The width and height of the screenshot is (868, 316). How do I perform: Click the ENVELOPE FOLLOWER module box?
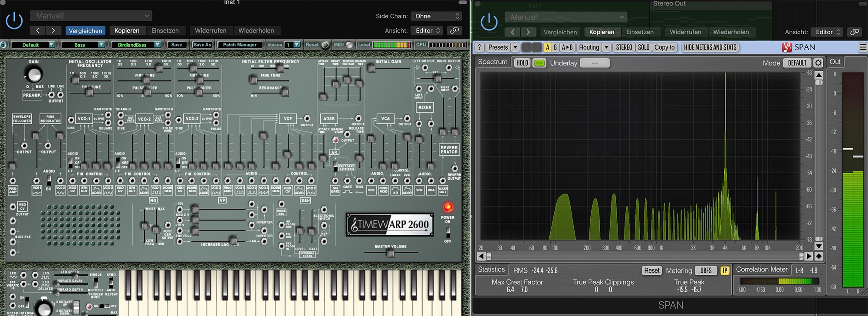[22, 118]
